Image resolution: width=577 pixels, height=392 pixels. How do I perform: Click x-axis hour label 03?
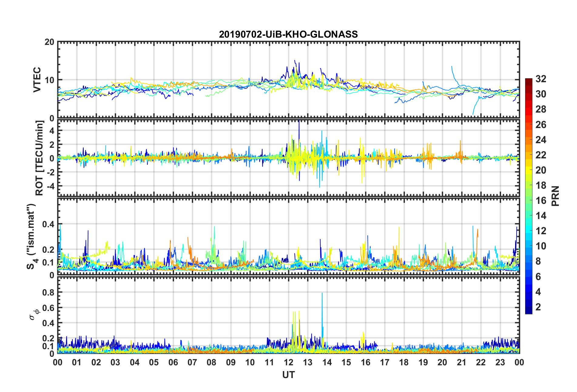click(x=115, y=362)
